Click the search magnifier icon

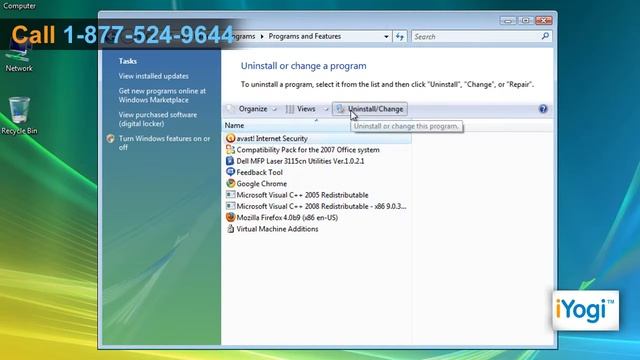click(x=545, y=36)
